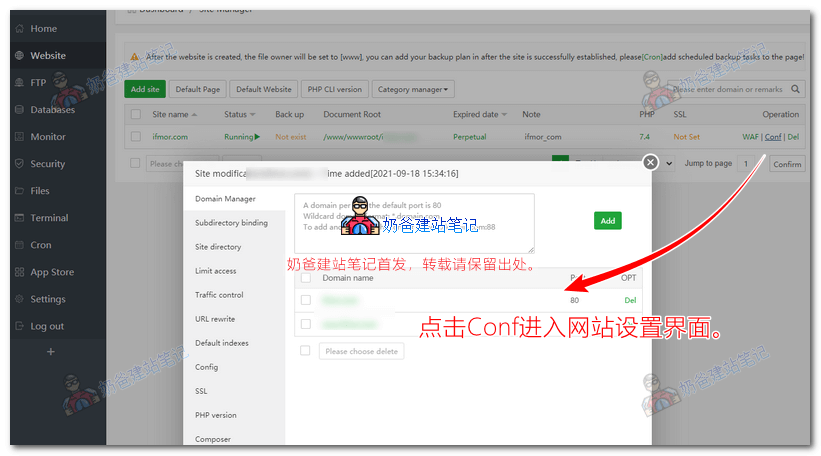Check the ifmor.com site row checkbox
Image resolution: width=821 pixels, height=456 pixels.
click(x=136, y=137)
